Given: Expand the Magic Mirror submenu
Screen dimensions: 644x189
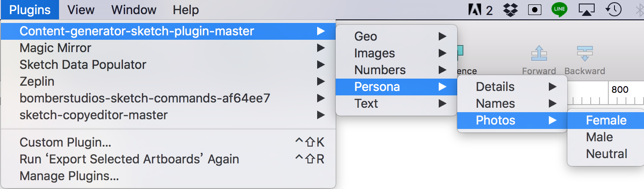Looking at the screenshot, I should click(x=168, y=48).
